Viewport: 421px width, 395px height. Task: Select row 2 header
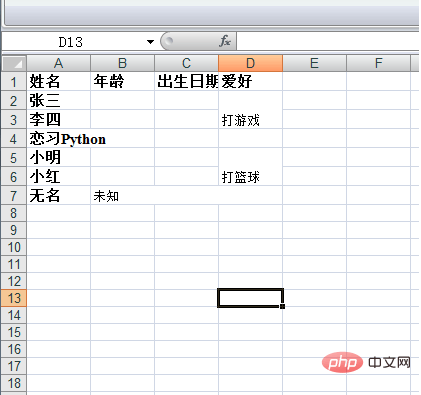(14, 100)
